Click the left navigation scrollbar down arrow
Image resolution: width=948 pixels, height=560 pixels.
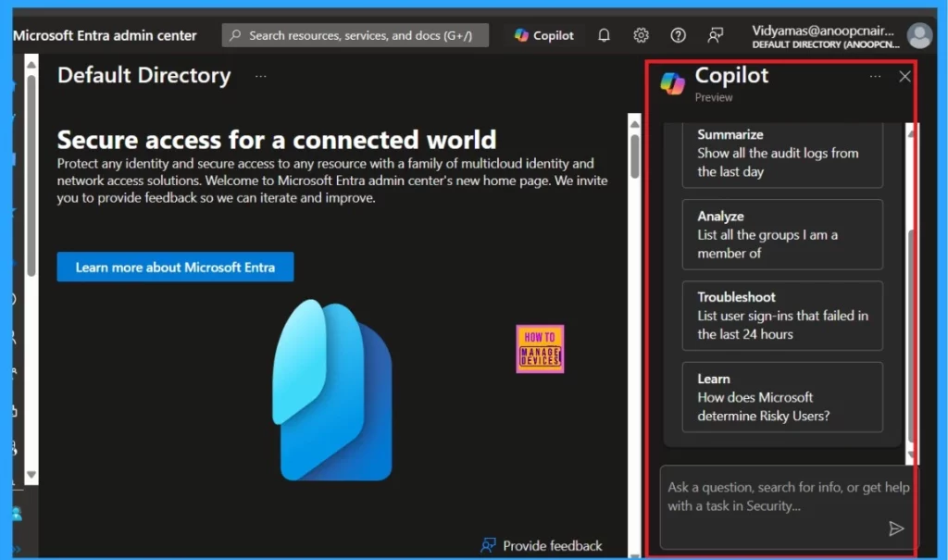tap(31, 476)
